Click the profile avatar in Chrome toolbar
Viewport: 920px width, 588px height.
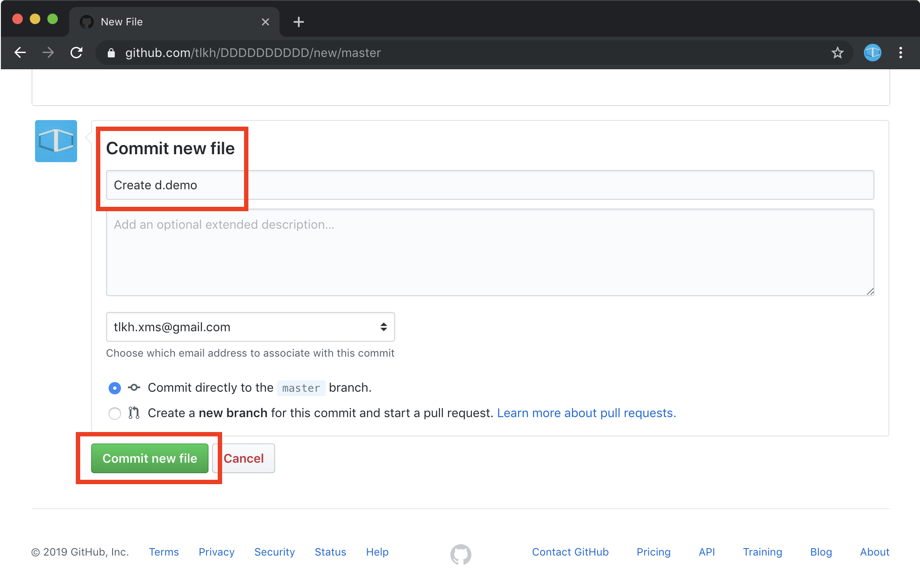click(x=872, y=53)
